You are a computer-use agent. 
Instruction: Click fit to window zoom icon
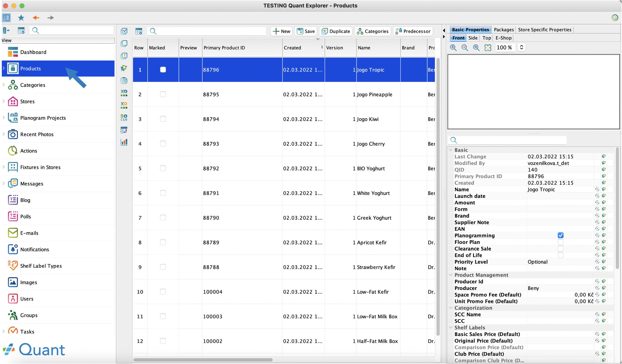488,48
